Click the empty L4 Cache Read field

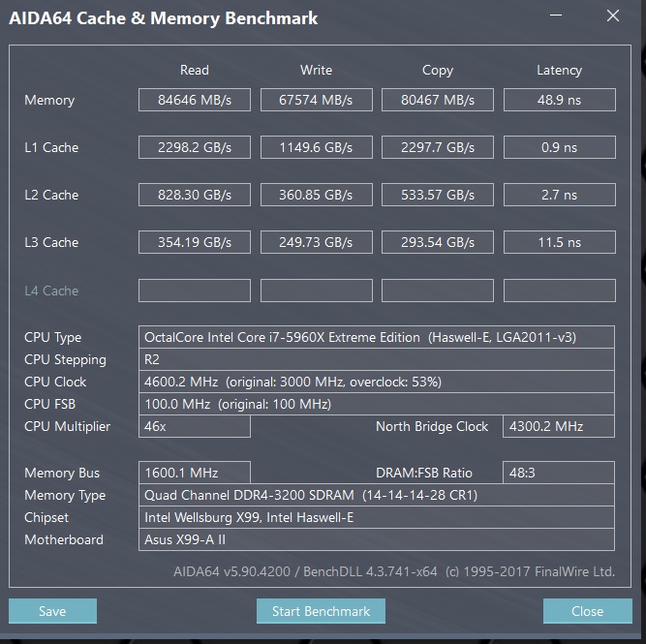(195, 291)
